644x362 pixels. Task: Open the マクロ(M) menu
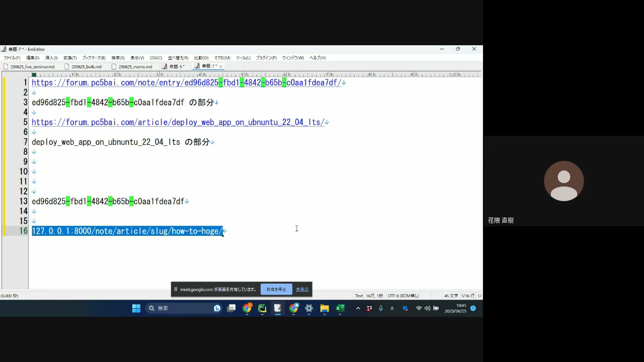click(x=222, y=58)
